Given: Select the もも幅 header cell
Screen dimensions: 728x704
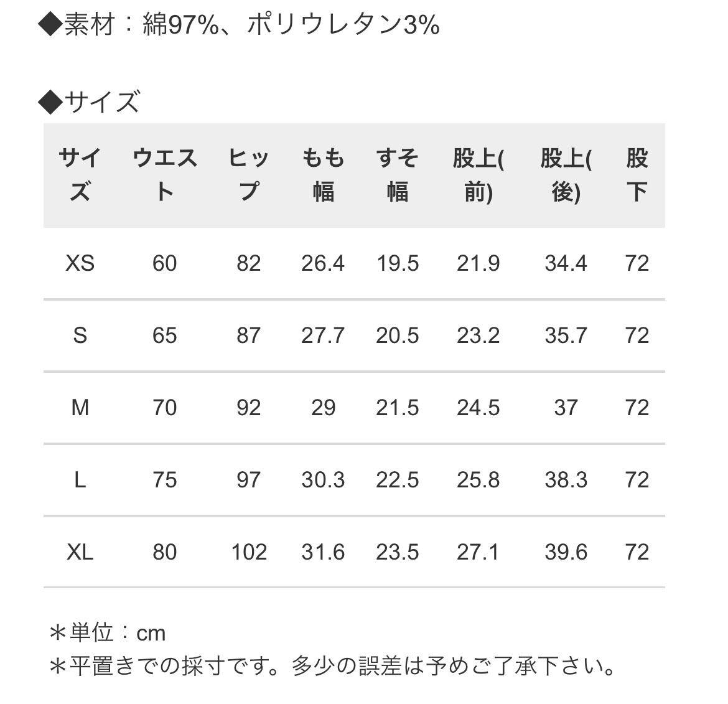Looking at the screenshot, I should [323, 175].
